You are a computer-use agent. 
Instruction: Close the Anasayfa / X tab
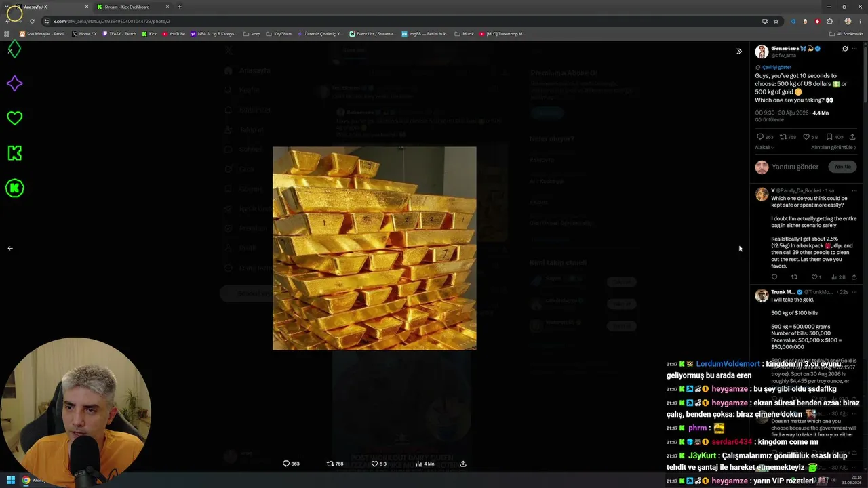(87, 7)
